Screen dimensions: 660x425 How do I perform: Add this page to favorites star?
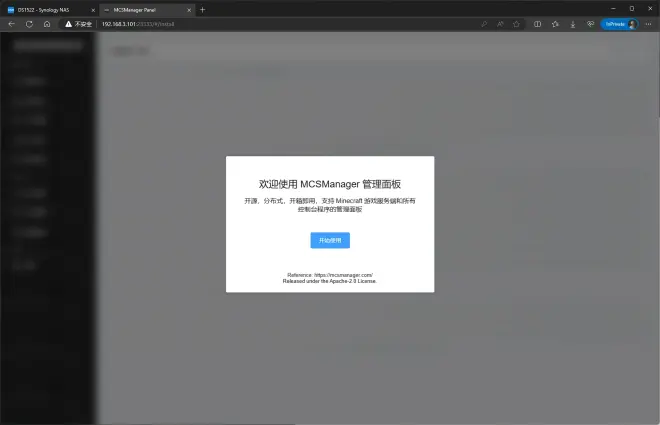(516, 24)
